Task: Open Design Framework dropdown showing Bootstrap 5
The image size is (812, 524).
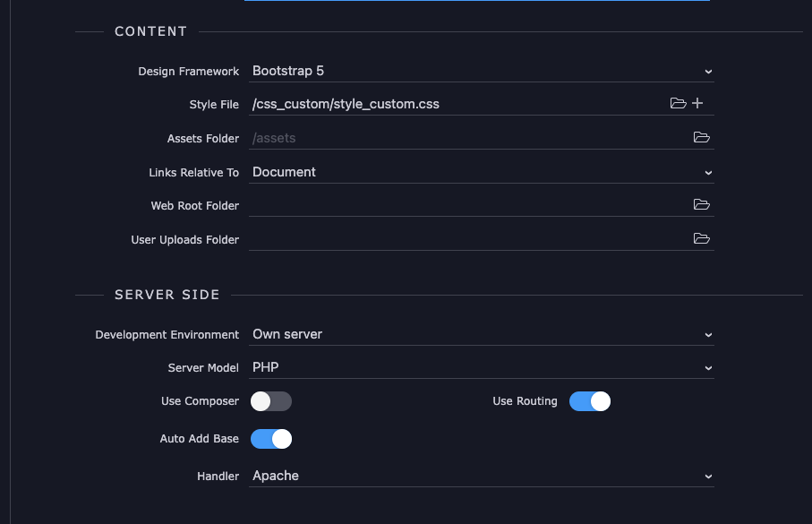Action: pos(481,71)
